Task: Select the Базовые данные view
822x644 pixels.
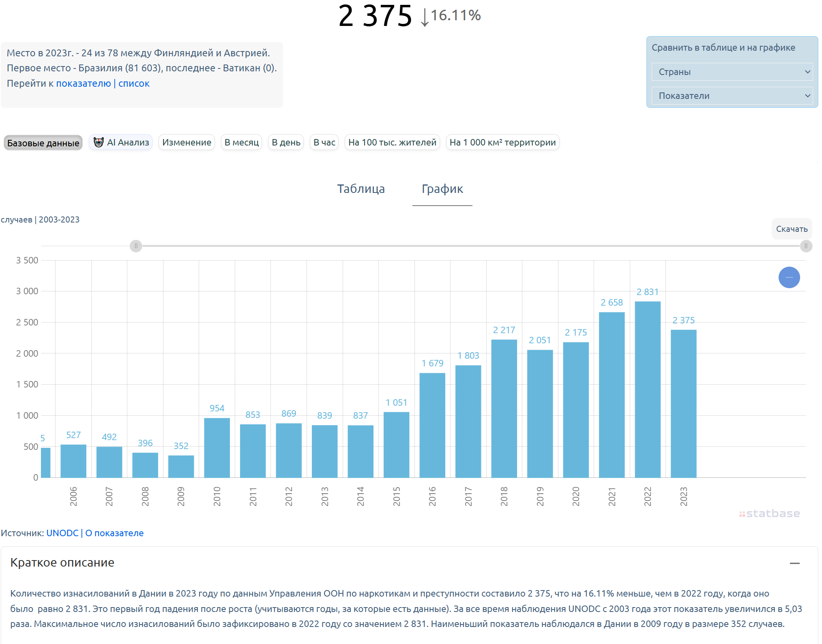Action: click(x=43, y=143)
